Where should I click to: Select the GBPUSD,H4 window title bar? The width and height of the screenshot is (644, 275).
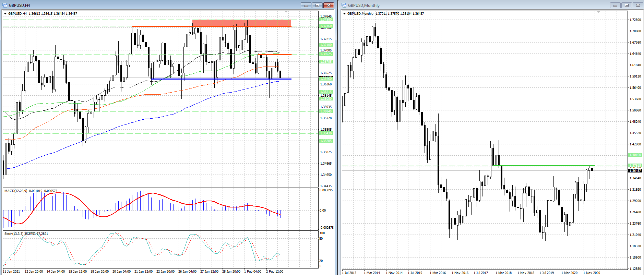(x=137, y=5)
